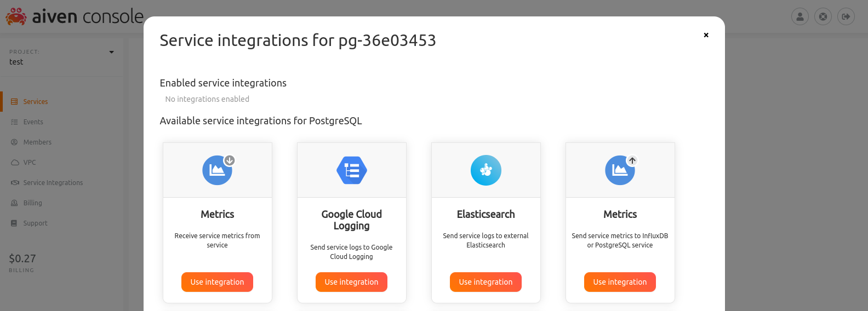Open the user profile icon
Image resolution: width=868 pixels, height=311 pixels.
tap(800, 16)
